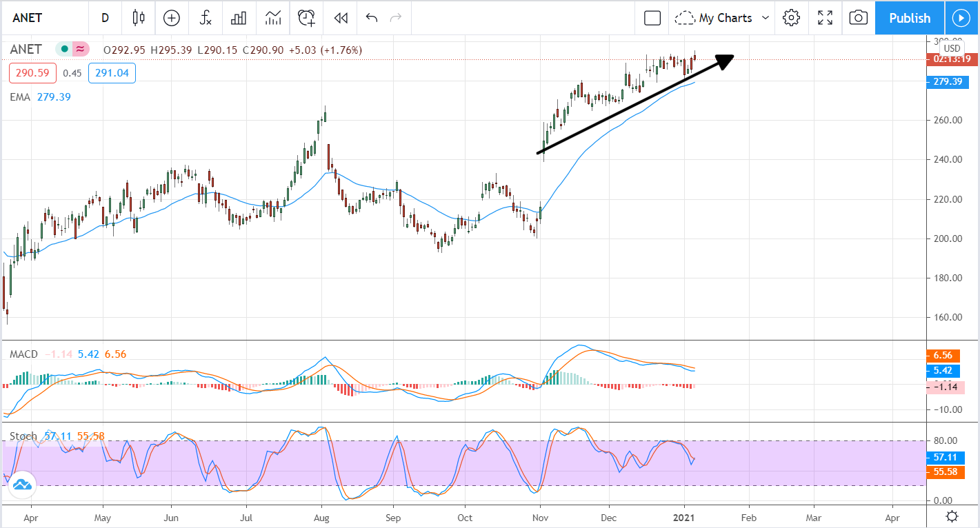Click the cloud icon next to My Charts
The width and height of the screenshot is (980, 528).
click(x=684, y=18)
